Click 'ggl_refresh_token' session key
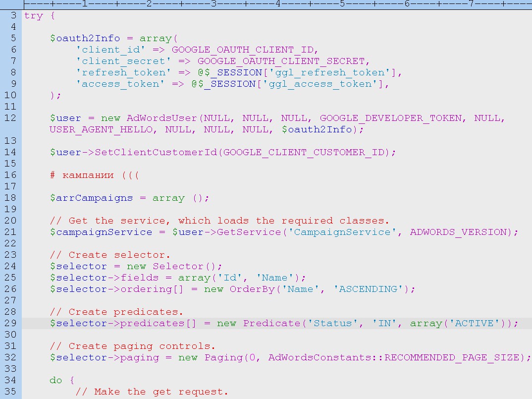The height and width of the screenshot is (399, 532). (333, 73)
